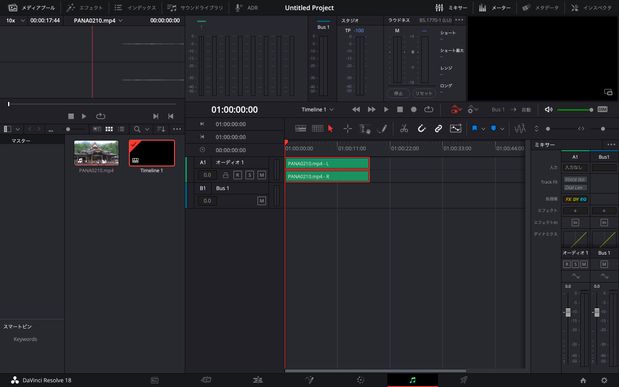Toggle loop in the source preview
Screen dimensions: 619x387
click(100, 116)
